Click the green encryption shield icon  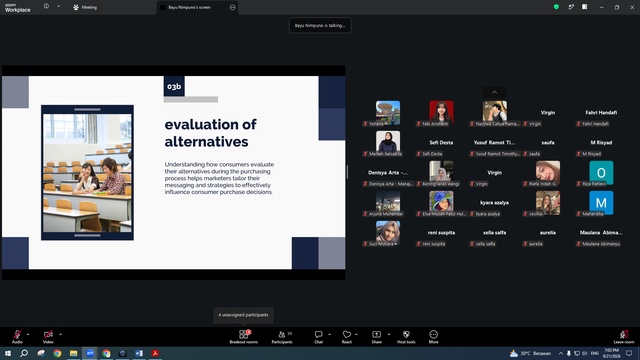pos(556,7)
